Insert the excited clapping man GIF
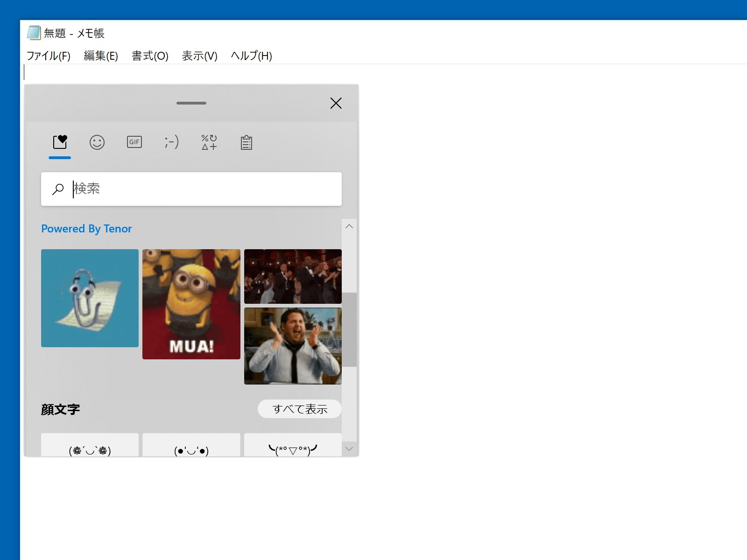Screen dimensions: 747x560 tap(293, 346)
